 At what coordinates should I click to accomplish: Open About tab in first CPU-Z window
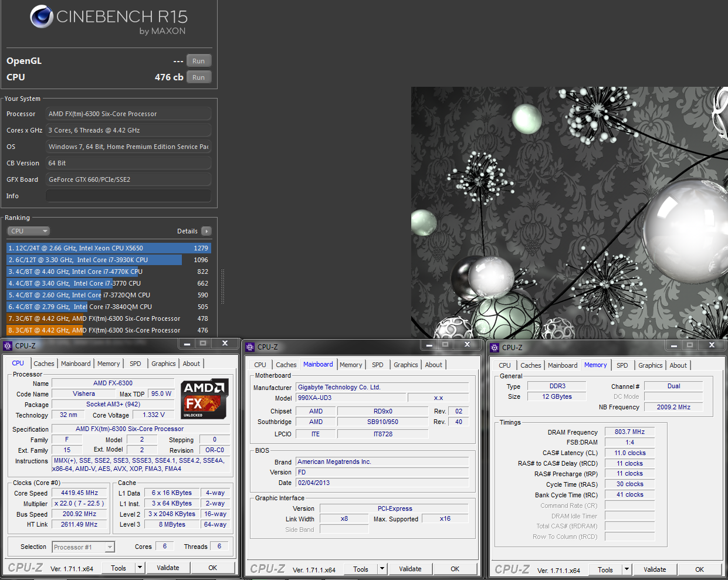point(191,364)
